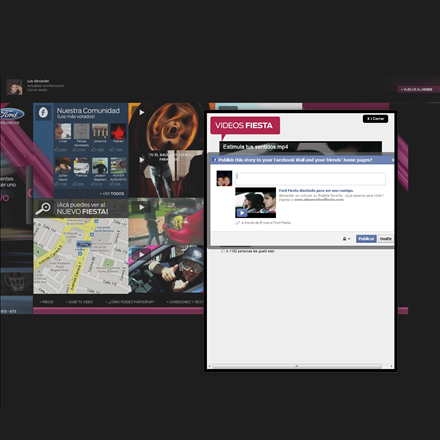Screen dimensions: 440x440
Task: Click the VUELVE AL HOME button
Action: pyautogui.click(x=417, y=89)
